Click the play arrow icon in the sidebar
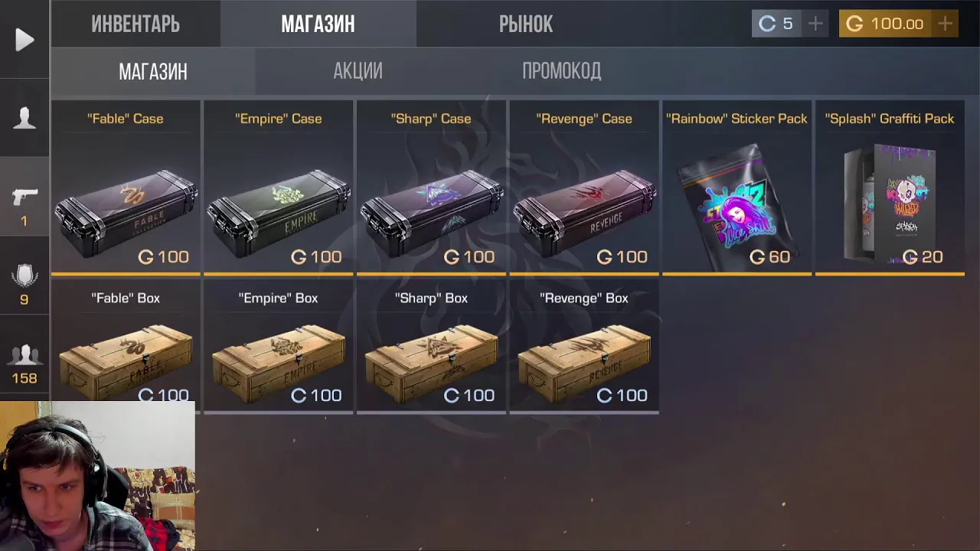 pyautogui.click(x=24, y=40)
